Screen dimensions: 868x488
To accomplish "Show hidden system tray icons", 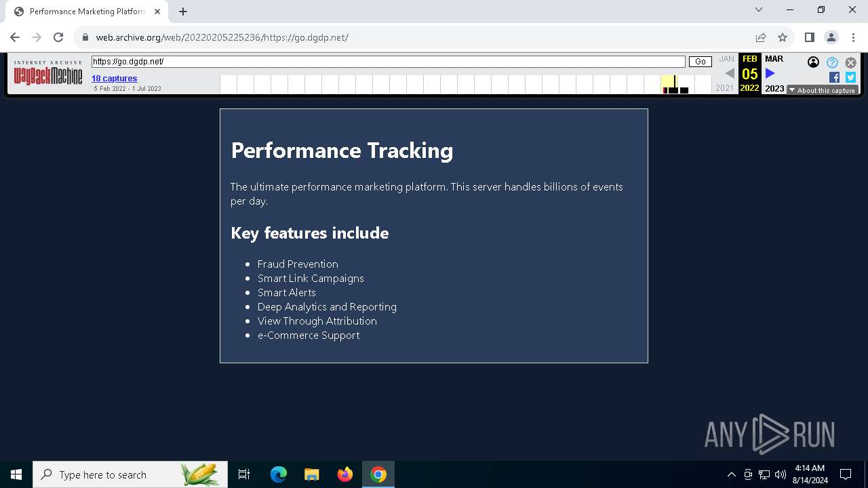I will click(x=731, y=474).
